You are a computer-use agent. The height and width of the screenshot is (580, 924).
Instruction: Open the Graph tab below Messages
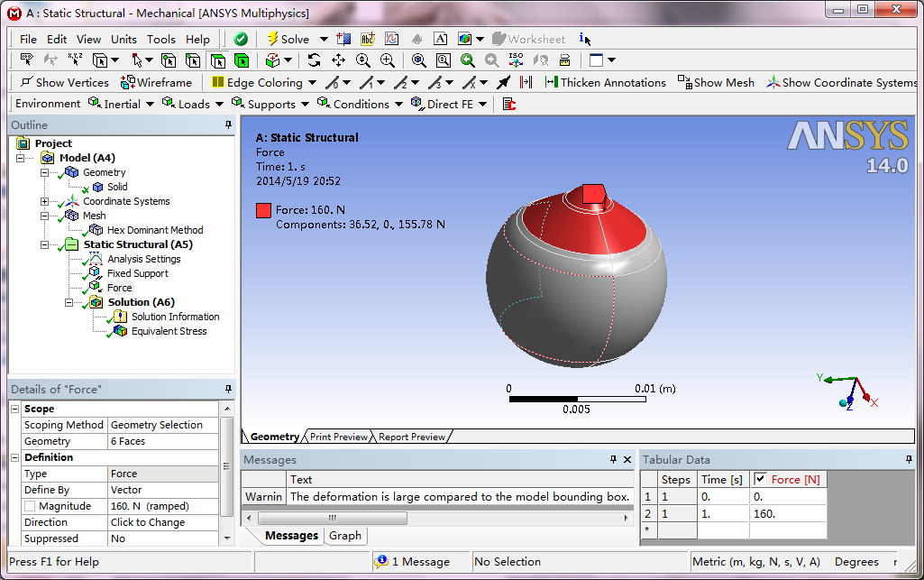(345, 536)
